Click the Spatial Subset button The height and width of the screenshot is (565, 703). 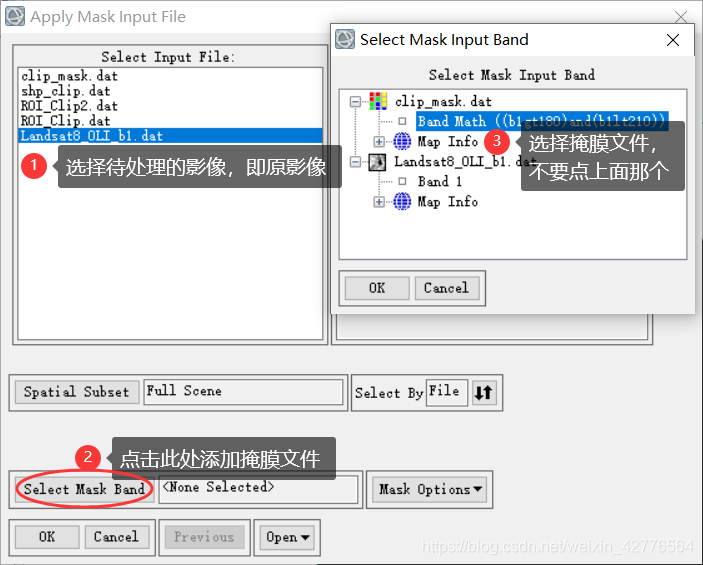(77, 392)
